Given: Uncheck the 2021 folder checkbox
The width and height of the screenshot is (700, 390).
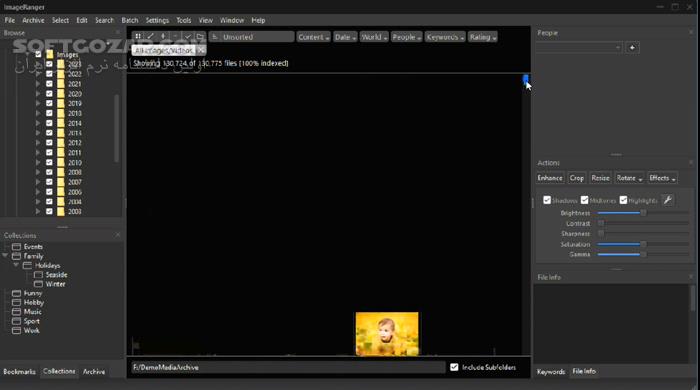Looking at the screenshot, I should [49, 84].
